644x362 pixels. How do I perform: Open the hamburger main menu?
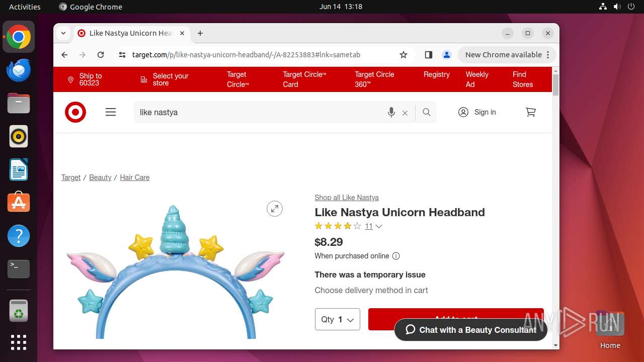[x=111, y=112]
